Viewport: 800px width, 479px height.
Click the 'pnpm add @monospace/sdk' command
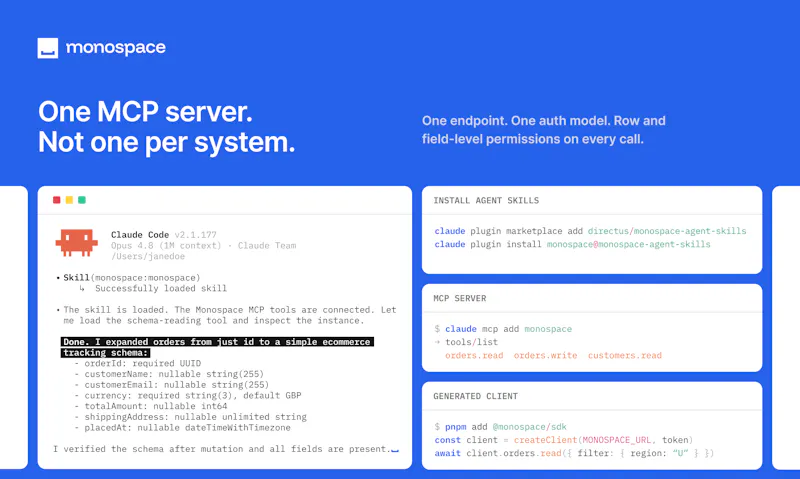pyautogui.click(x=501, y=427)
